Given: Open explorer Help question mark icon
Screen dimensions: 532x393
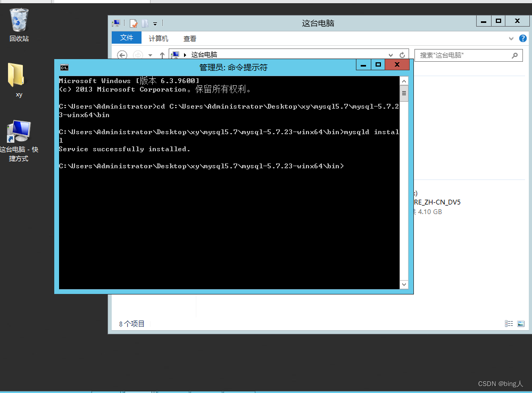Looking at the screenshot, I should click(x=523, y=38).
